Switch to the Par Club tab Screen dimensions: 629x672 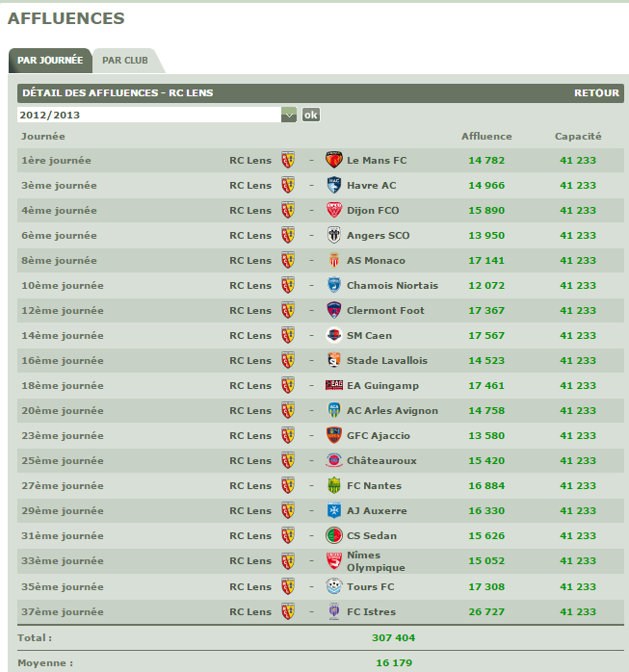click(125, 61)
